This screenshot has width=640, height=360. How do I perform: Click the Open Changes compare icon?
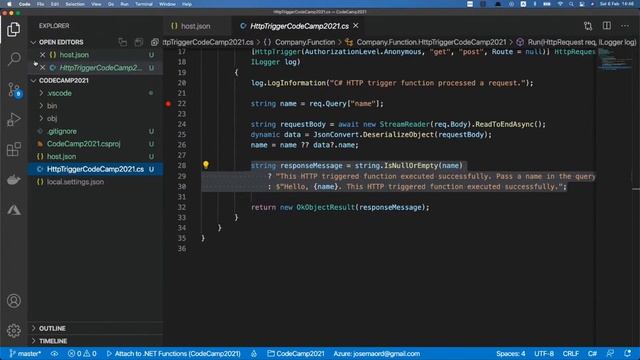pos(588,26)
